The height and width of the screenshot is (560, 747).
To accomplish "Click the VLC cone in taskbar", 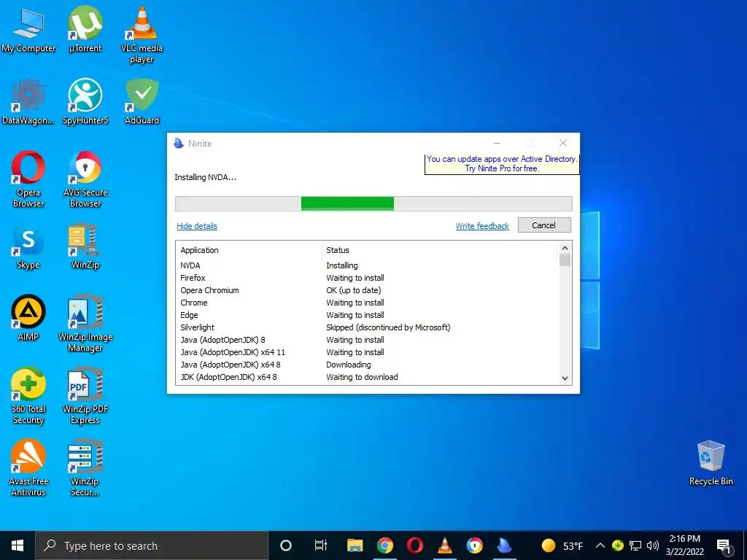I will pyautogui.click(x=445, y=545).
